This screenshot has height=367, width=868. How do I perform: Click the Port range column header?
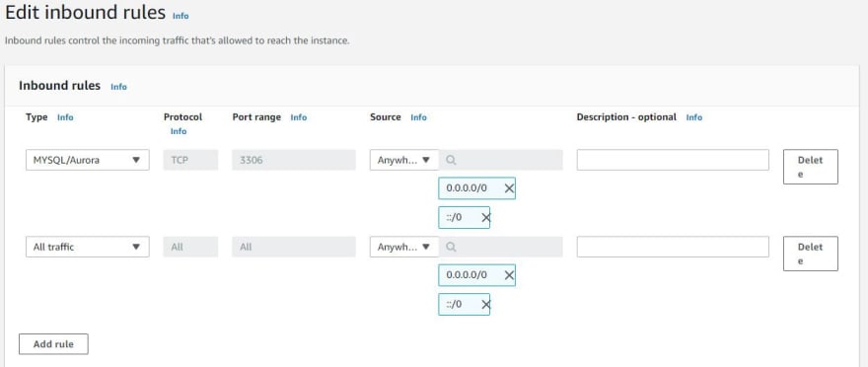tap(256, 117)
